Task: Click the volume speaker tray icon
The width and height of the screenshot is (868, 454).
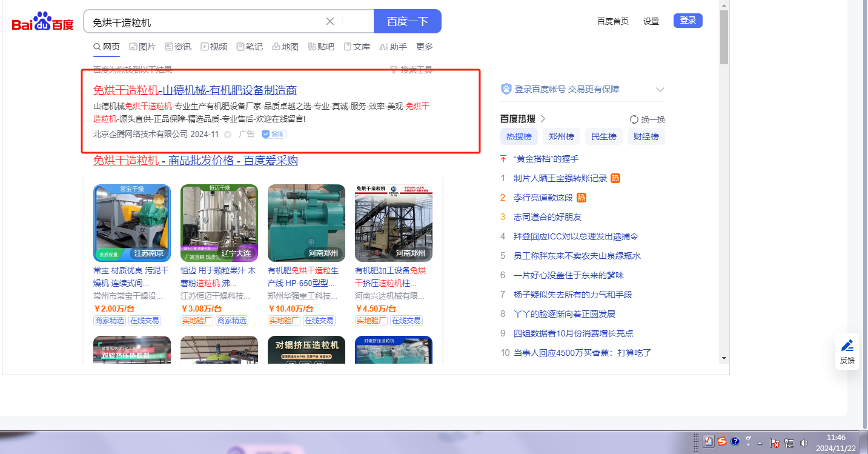Action: pos(804,442)
